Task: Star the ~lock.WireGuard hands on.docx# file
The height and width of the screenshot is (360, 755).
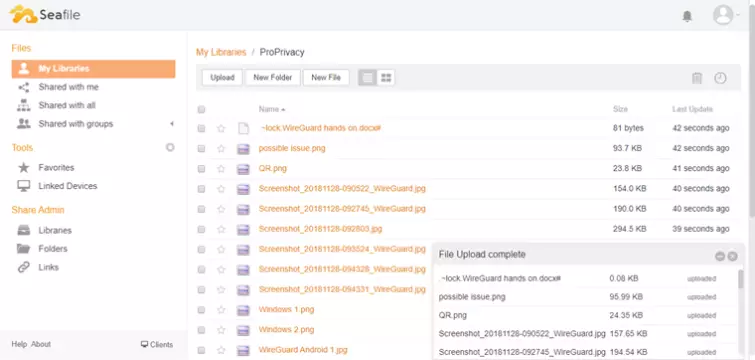Action: pyautogui.click(x=221, y=129)
